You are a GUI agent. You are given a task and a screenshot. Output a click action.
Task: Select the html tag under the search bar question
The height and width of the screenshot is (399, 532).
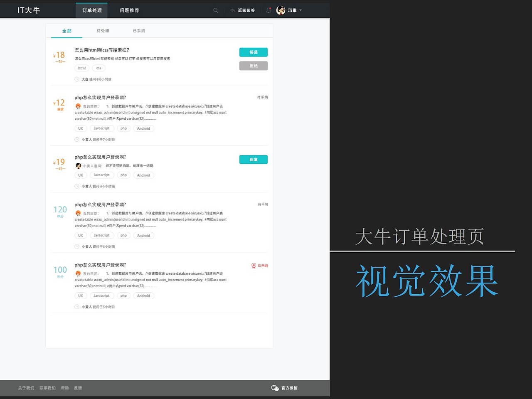[x=81, y=68]
